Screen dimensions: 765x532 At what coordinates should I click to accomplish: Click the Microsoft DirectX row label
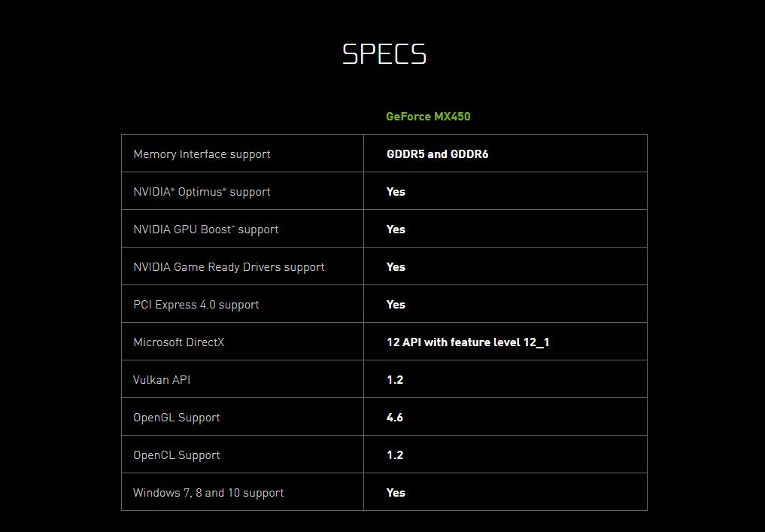pos(178,342)
